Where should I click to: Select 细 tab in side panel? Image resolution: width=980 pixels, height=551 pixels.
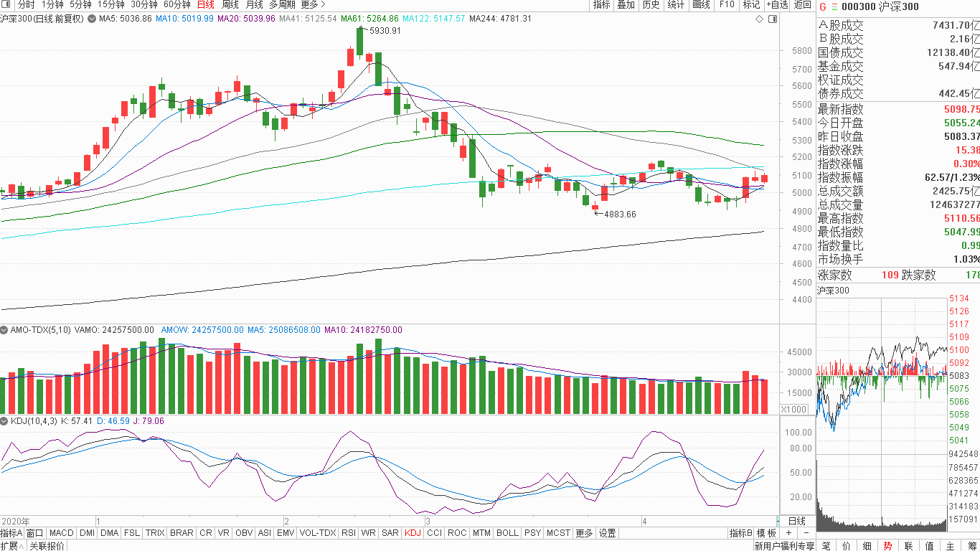pos(867,546)
